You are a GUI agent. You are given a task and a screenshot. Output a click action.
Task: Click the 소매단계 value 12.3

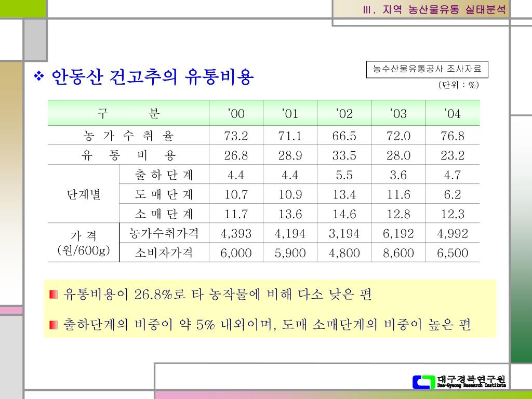pos(453,214)
